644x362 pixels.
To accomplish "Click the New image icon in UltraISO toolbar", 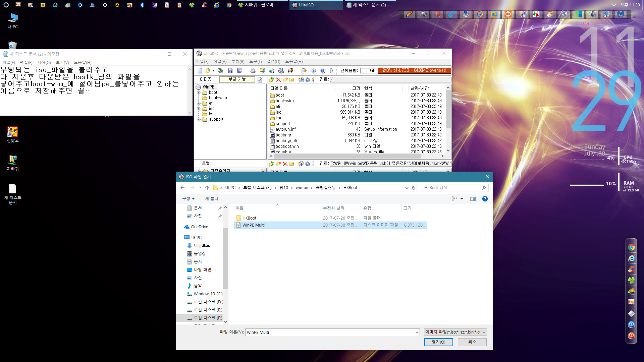I will point(200,71).
